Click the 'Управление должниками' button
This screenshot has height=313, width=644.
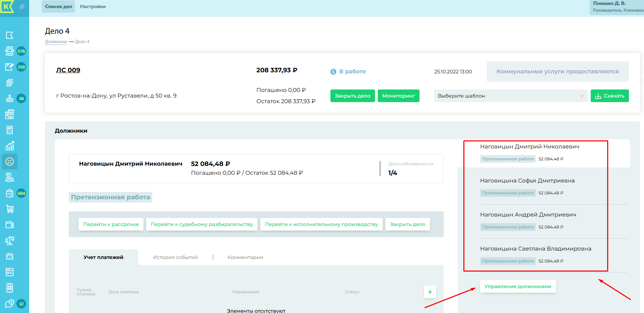(518, 286)
